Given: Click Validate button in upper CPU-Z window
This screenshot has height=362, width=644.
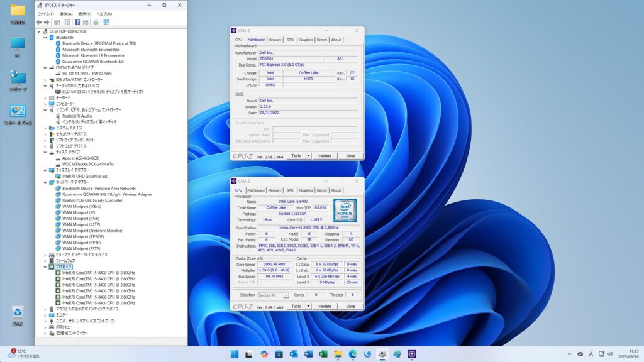Looking at the screenshot, I should coord(325,156).
